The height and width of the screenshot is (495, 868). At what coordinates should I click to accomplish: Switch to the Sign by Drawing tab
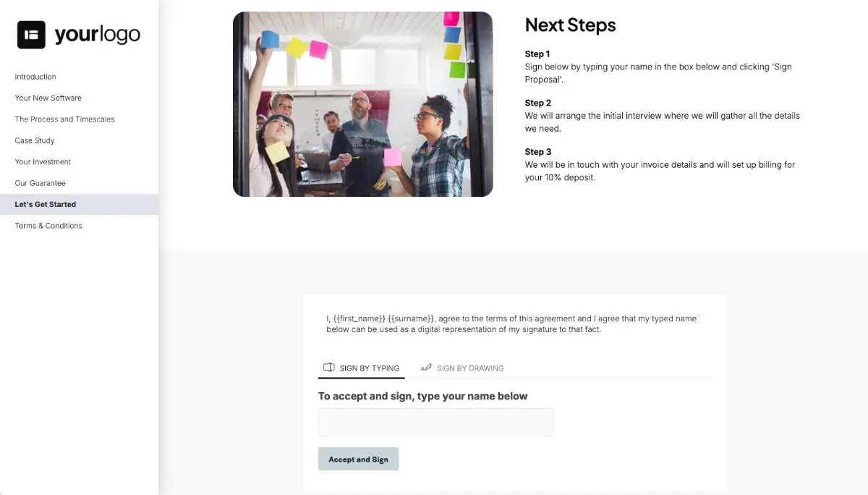(x=469, y=368)
